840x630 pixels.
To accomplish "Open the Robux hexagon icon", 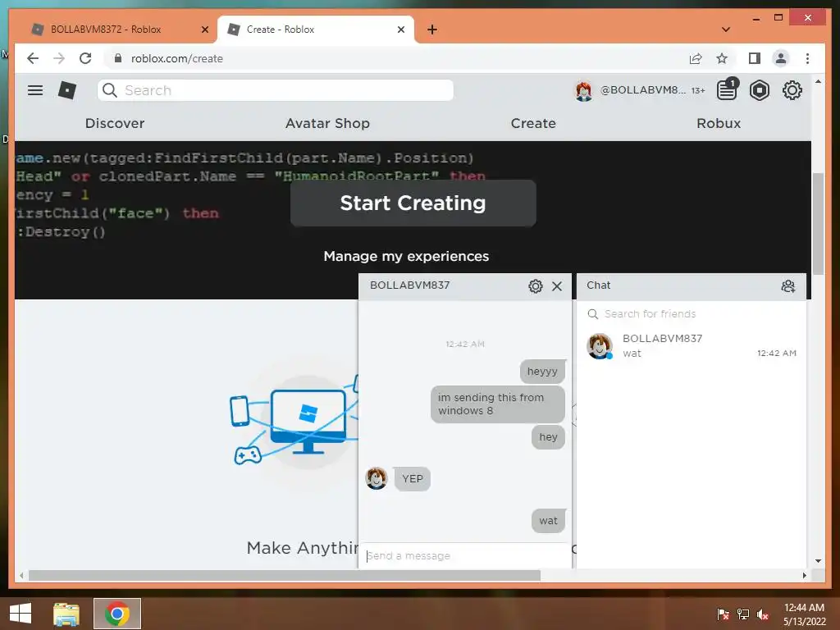I will pos(760,90).
